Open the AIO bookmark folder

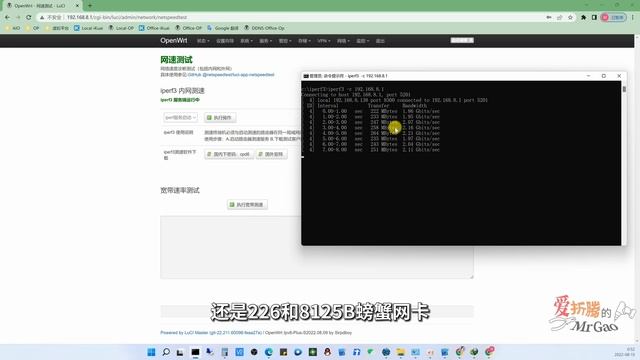pyautogui.click(x=12, y=28)
